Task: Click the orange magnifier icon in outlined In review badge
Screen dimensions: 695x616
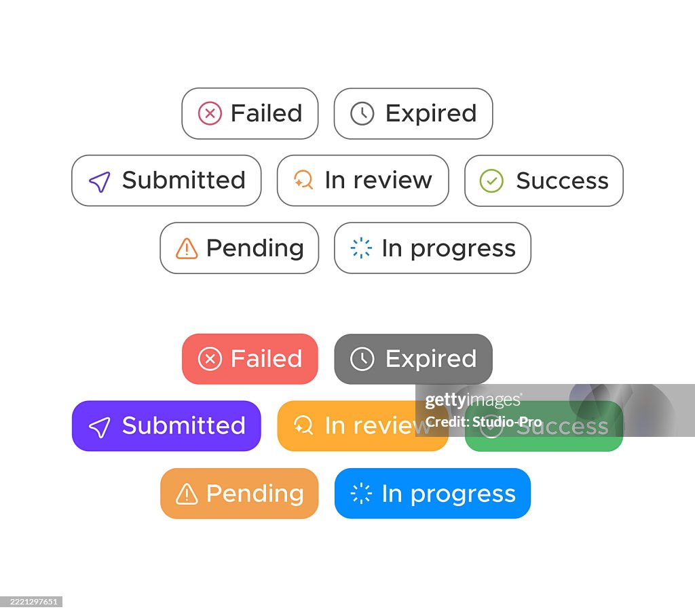Action: click(x=303, y=180)
